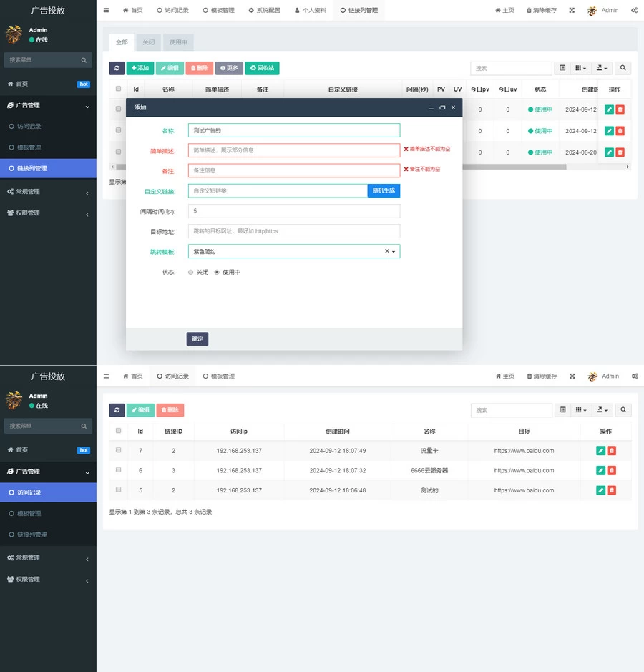This screenshot has width=644, height=672.
Task: Focus the 目标地址 input field
Action: [293, 231]
